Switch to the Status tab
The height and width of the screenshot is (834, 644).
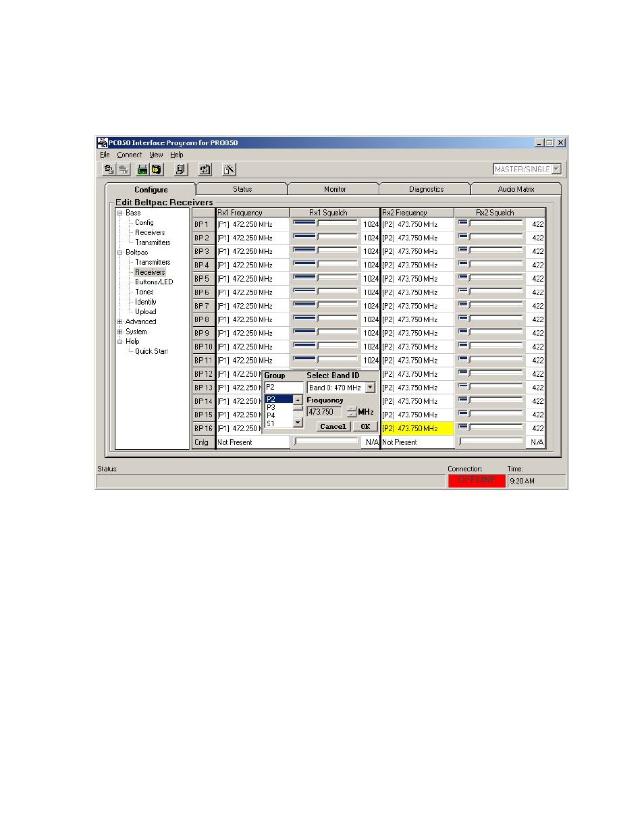242,189
